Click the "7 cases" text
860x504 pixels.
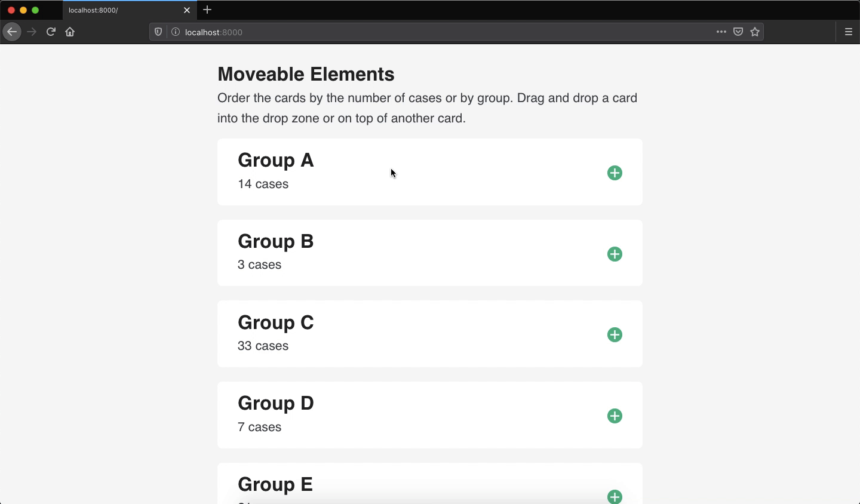point(260,427)
